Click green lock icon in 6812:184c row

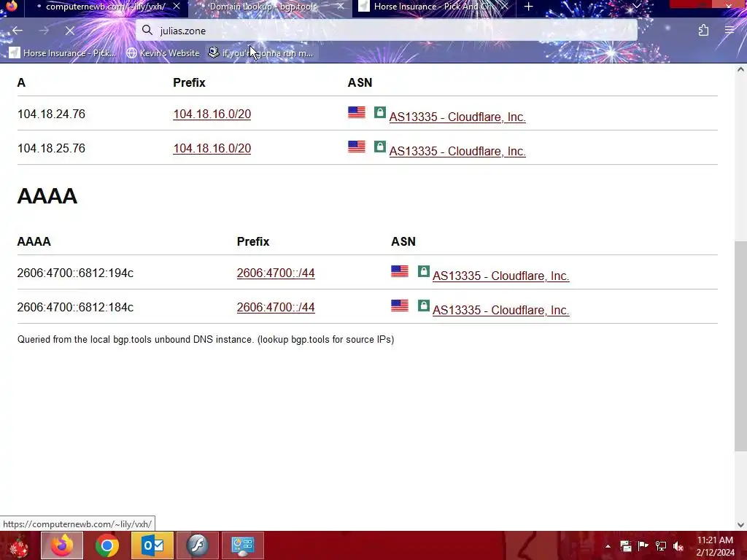coord(424,306)
